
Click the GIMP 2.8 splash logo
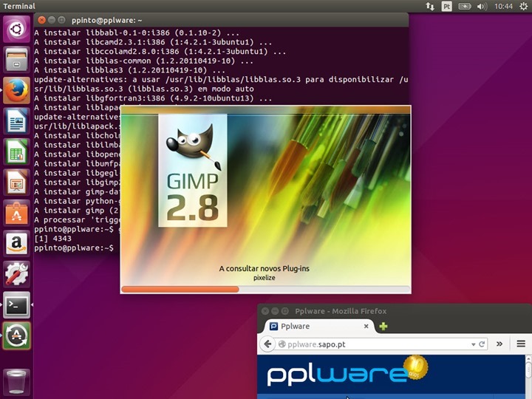pos(193,171)
